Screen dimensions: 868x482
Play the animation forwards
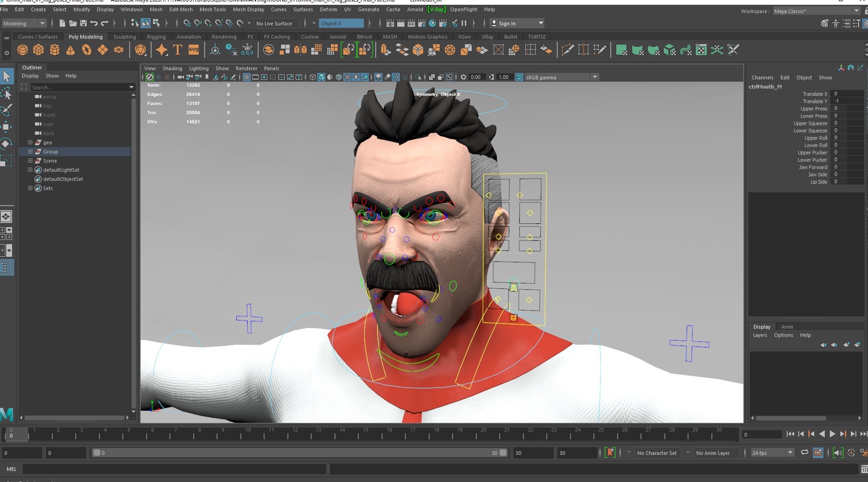(832, 434)
